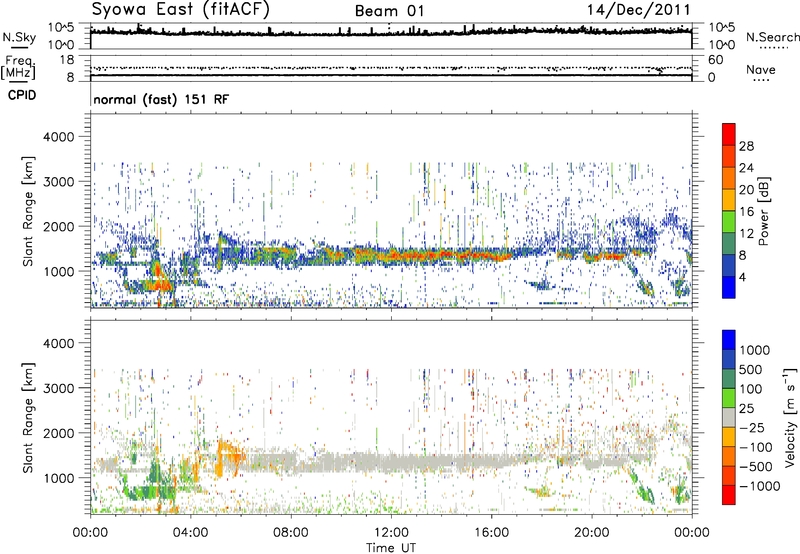Image resolution: width=800 pixels, height=554 pixels.
Task: Click the "-25" tick on the Velocity colorbar
Action: (x=750, y=427)
